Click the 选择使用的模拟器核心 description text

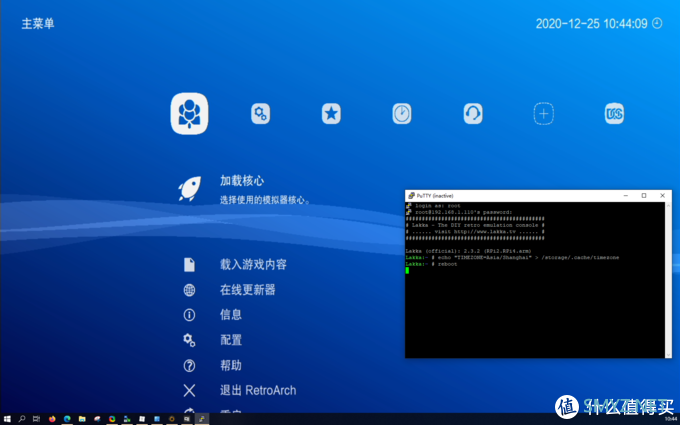pyautogui.click(x=265, y=200)
